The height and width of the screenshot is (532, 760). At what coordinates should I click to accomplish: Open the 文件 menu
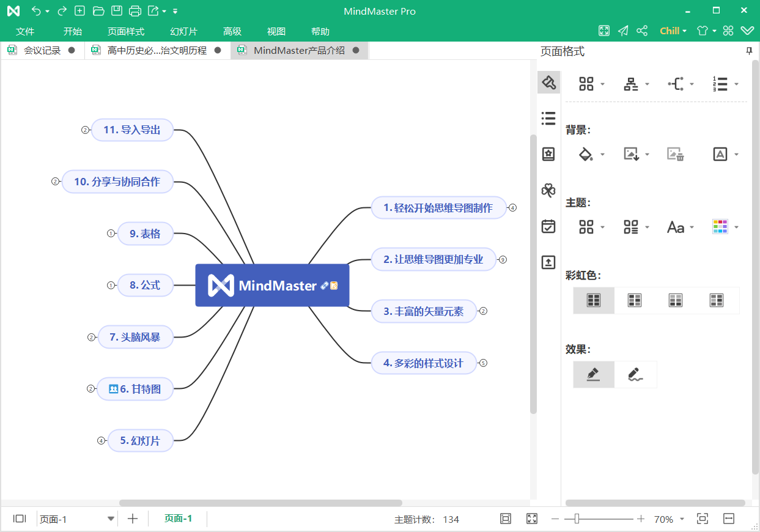[25, 32]
